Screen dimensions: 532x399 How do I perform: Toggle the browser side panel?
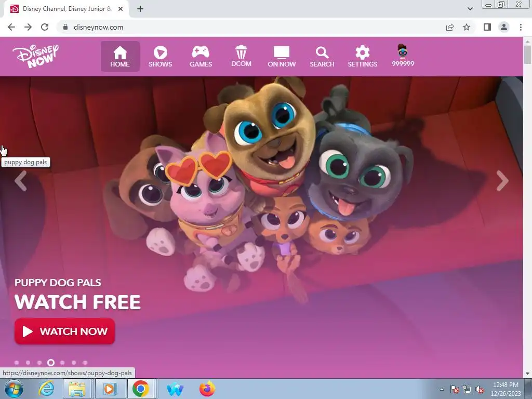[487, 27]
